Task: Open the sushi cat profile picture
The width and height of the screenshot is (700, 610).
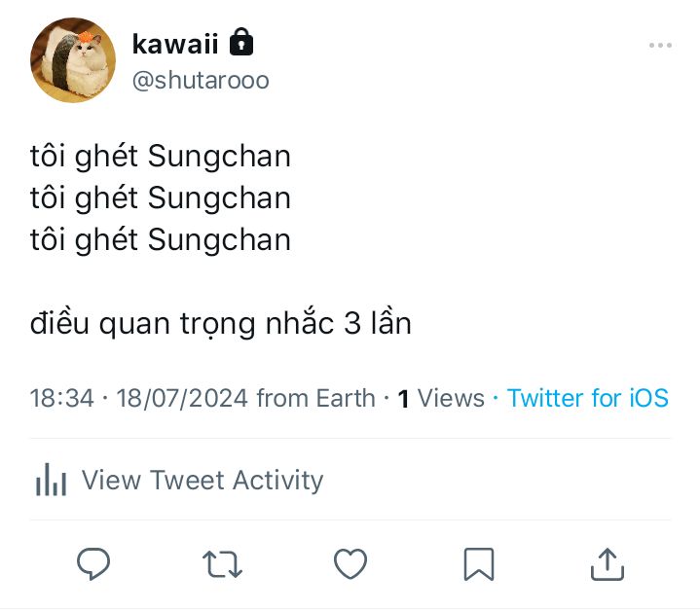Action: point(73,60)
